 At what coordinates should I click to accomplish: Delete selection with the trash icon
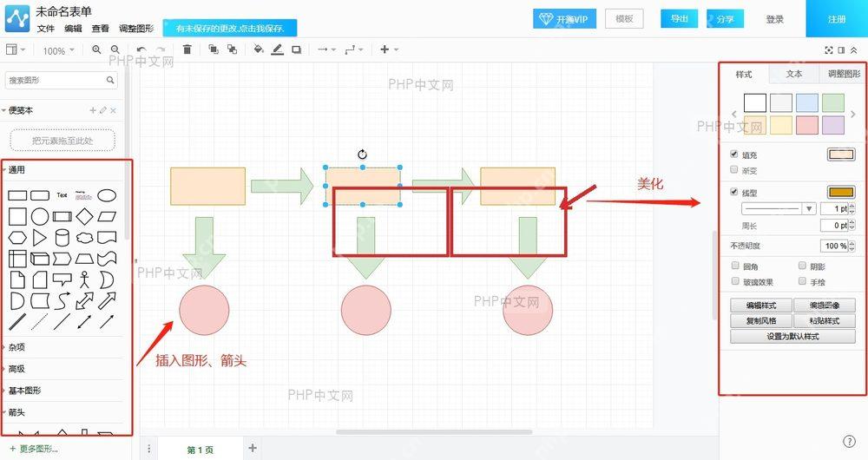(x=187, y=49)
